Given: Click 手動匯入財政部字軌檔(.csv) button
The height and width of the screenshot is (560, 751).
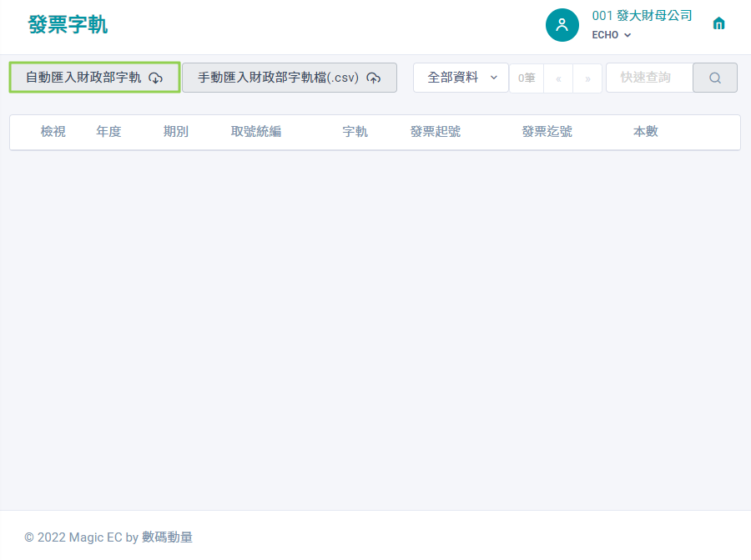Looking at the screenshot, I should point(290,78).
